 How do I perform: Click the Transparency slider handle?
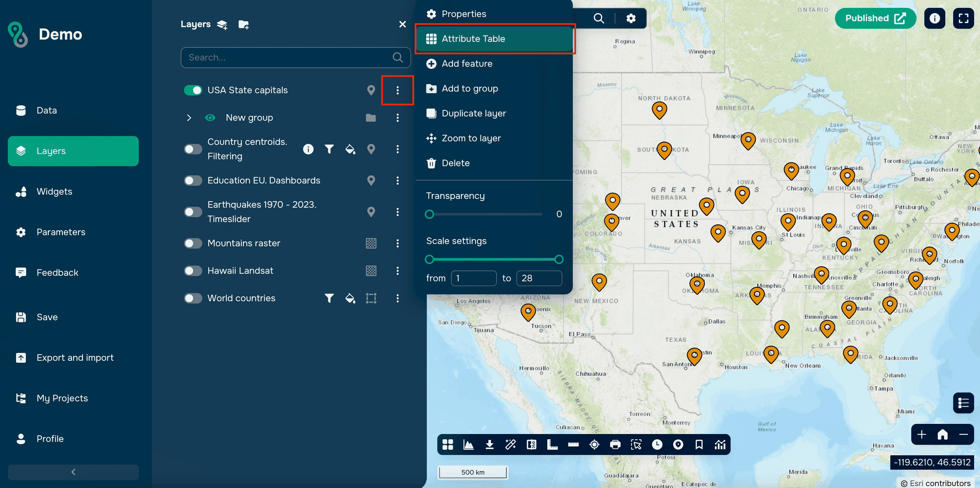[x=429, y=214]
